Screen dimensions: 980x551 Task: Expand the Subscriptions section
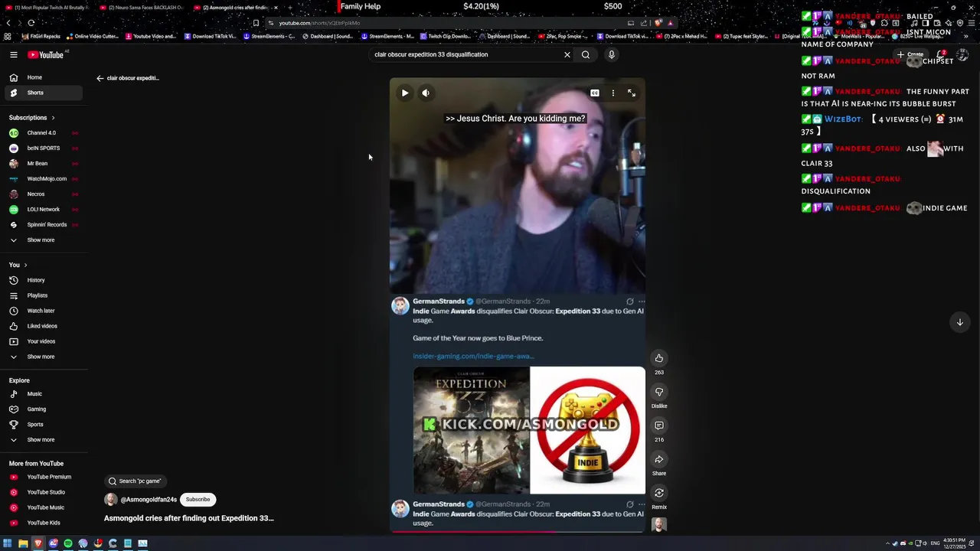tap(31, 118)
